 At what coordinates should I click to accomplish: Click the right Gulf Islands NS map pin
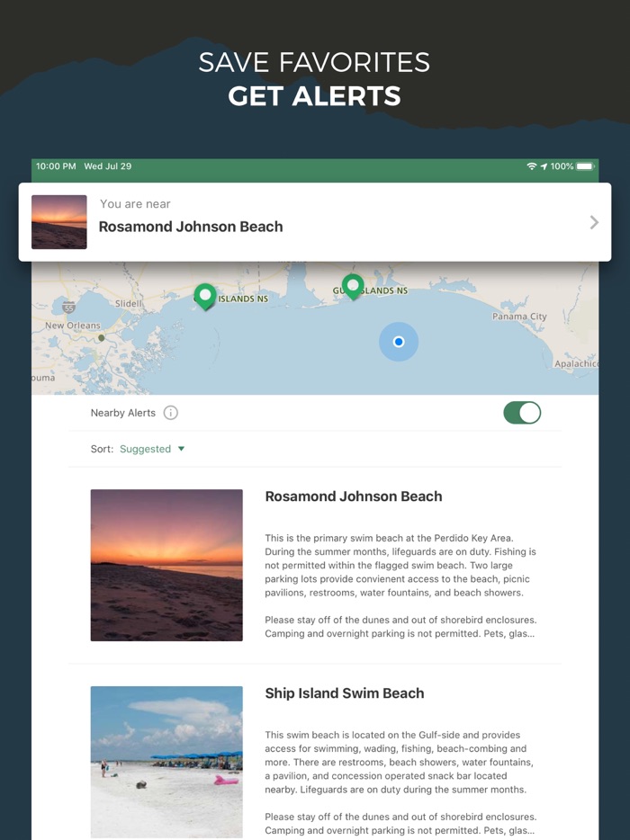tap(353, 286)
